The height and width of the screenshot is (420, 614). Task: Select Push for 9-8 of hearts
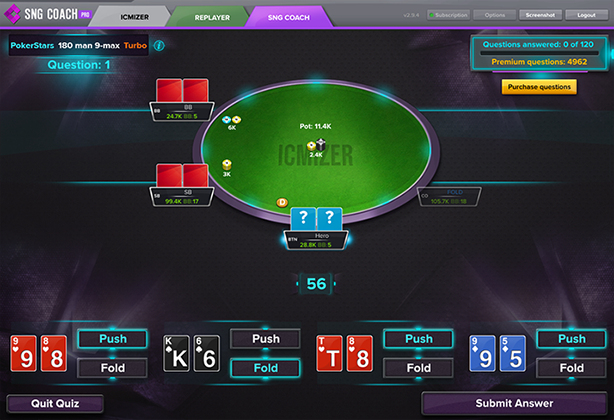click(x=113, y=339)
